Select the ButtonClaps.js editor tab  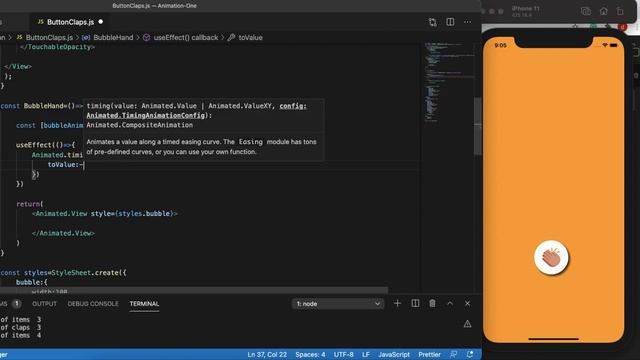click(x=70, y=22)
